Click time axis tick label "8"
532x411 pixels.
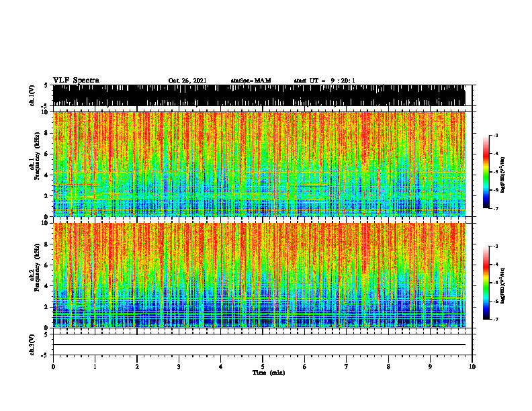point(388,367)
